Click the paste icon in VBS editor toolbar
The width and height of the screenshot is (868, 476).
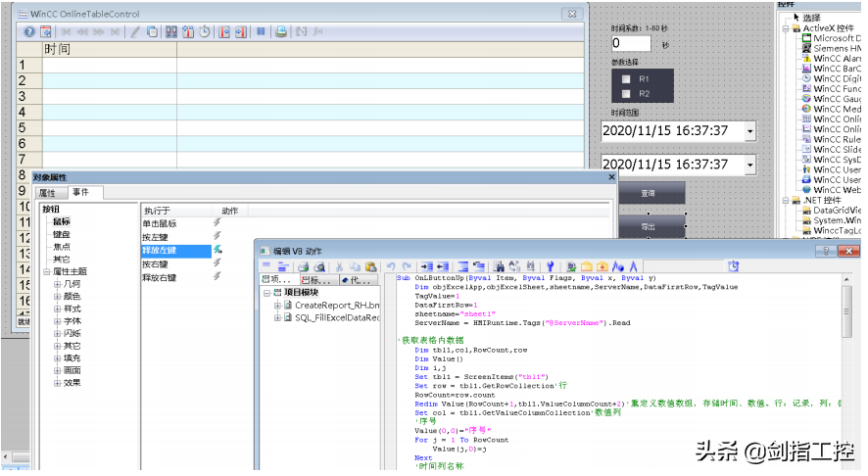click(x=371, y=265)
